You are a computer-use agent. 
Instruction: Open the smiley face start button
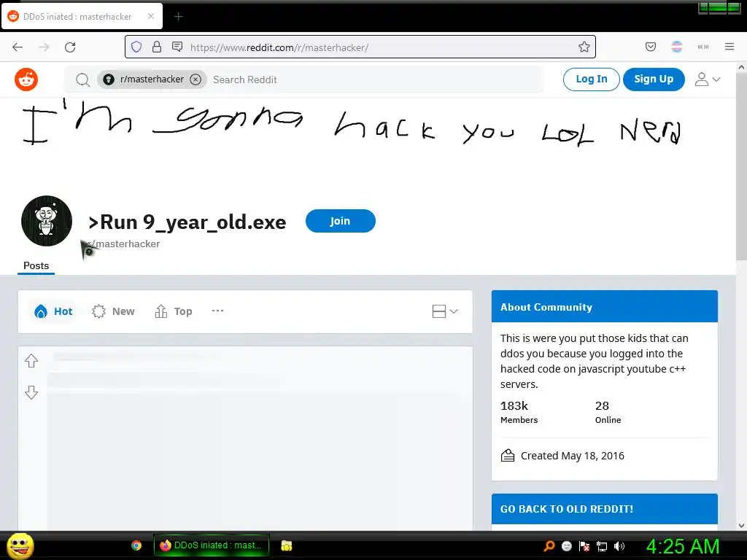[20, 545]
